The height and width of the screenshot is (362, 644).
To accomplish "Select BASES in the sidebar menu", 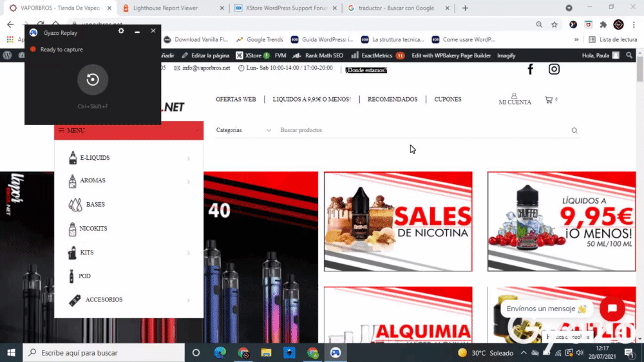I will [x=95, y=205].
